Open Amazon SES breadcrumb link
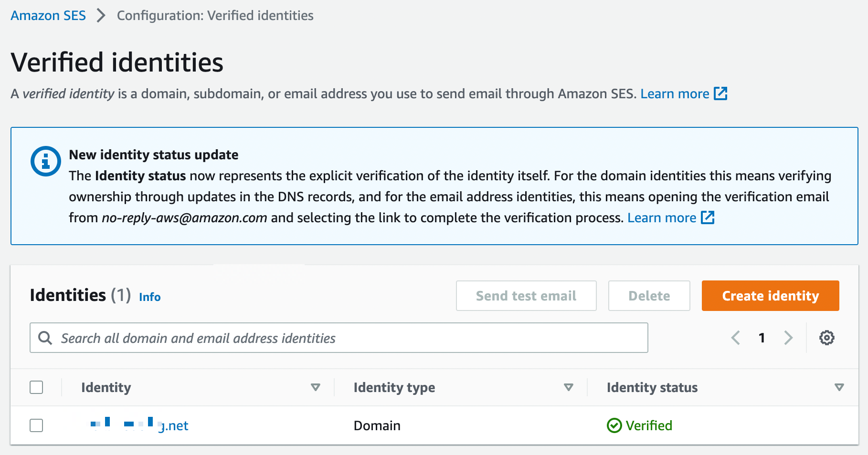The height and width of the screenshot is (455, 868). tap(48, 16)
